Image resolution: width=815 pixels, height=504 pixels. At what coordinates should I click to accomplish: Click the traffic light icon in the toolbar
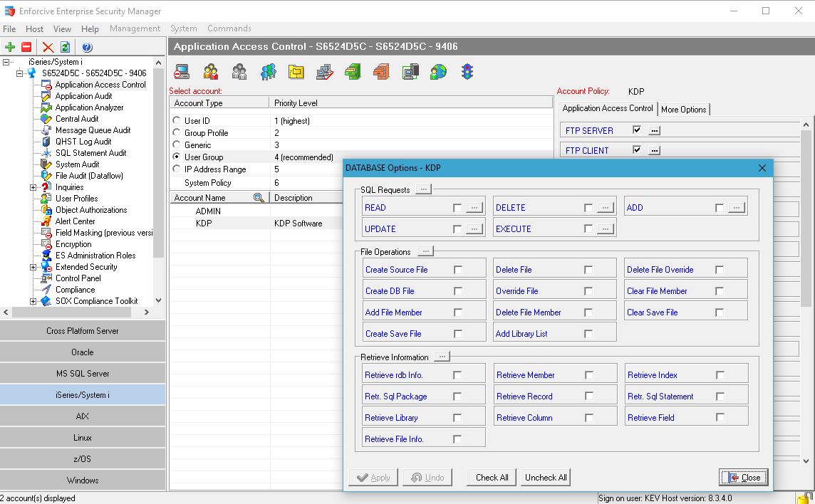pos(468,71)
